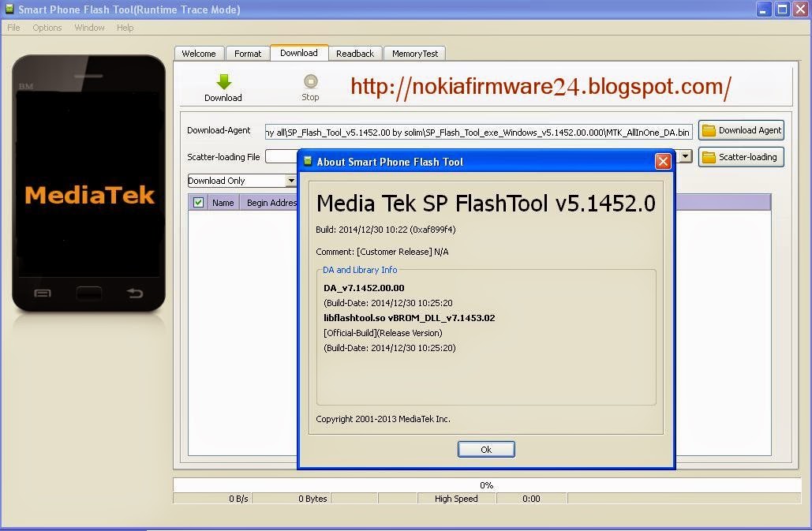Open the Help menu
The image size is (812, 531).
125,28
